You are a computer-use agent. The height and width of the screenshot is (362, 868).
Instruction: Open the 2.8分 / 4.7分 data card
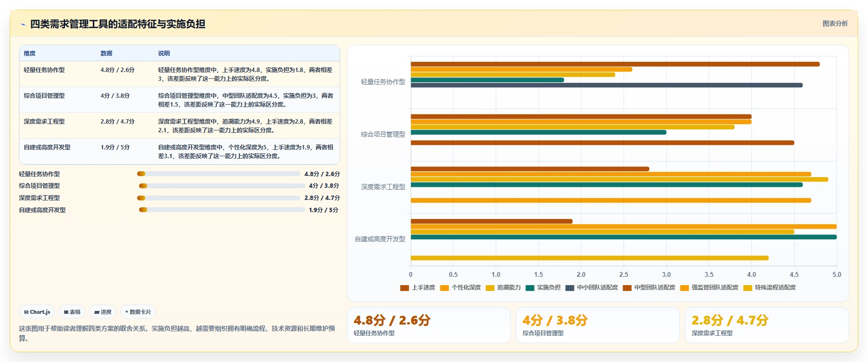point(766,325)
